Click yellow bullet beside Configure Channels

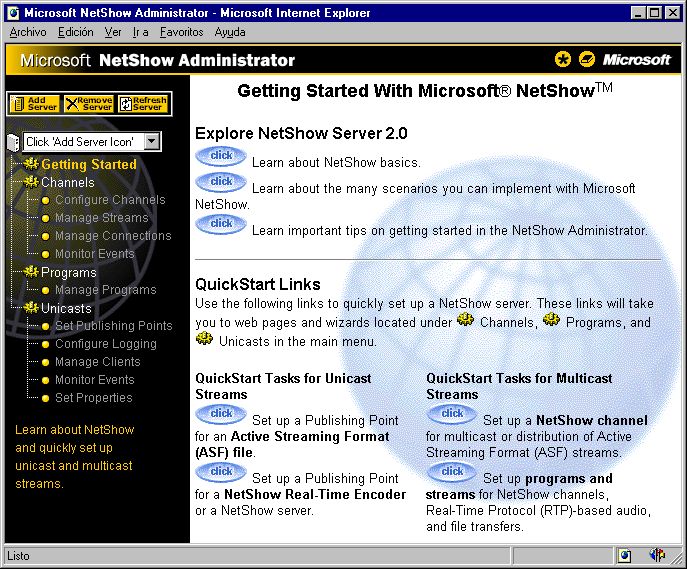tap(46, 201)
